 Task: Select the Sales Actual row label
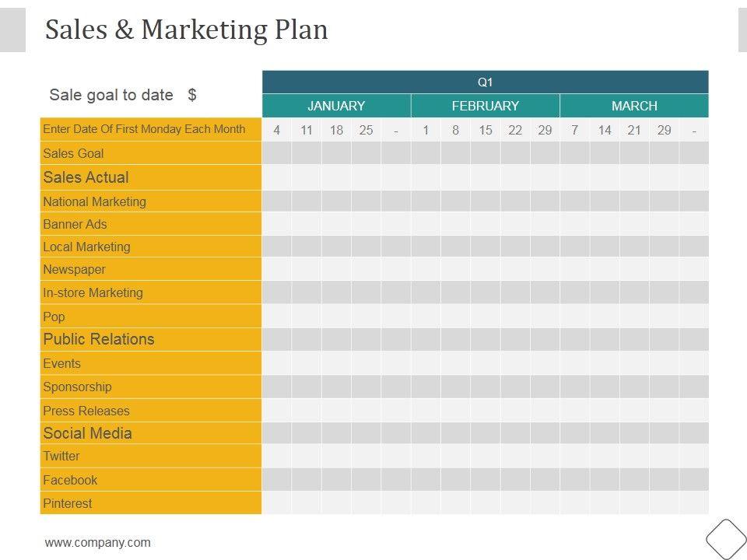[x=86, y=177]
